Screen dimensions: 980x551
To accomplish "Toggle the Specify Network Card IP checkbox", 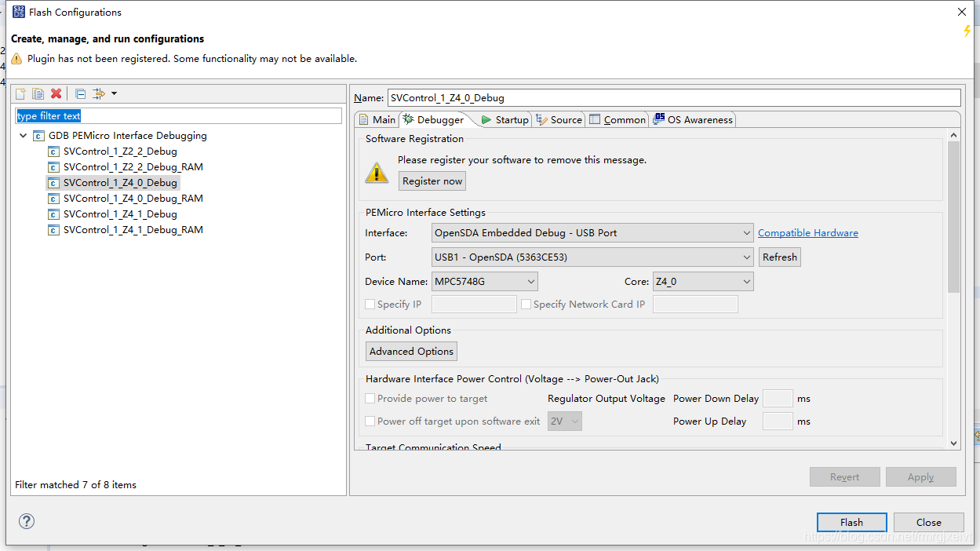I will [526, 304].
